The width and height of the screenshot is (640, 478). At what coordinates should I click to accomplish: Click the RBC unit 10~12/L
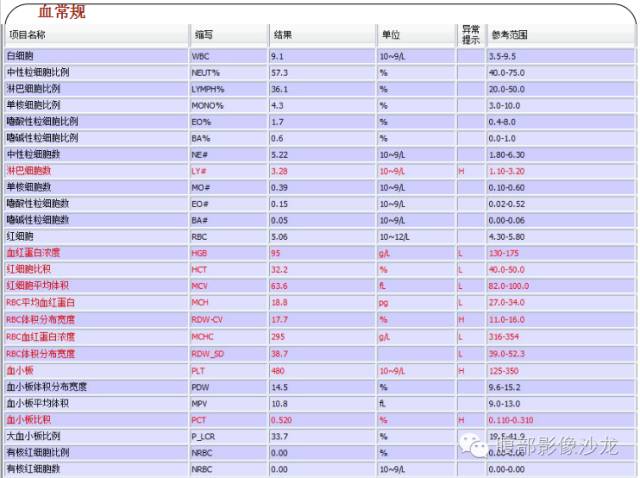pos(395,237)
